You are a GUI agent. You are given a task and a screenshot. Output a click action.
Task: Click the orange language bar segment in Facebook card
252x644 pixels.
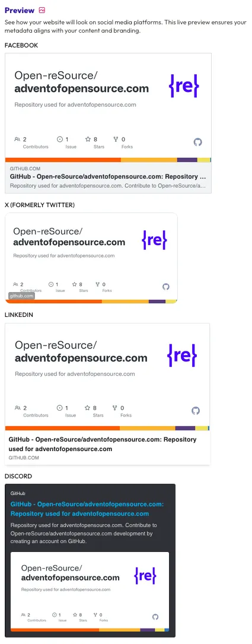(63, 160)
